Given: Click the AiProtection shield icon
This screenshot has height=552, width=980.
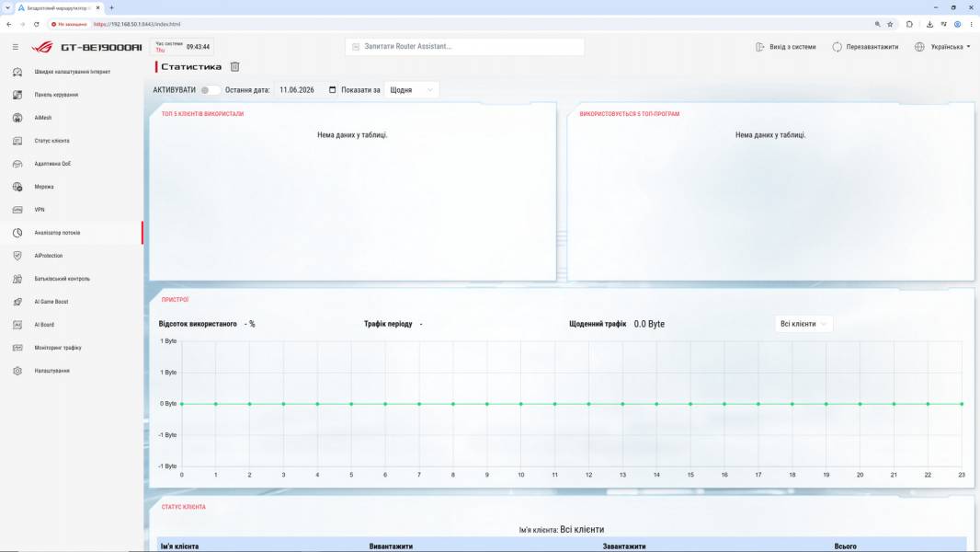Looking at the screenshot, I should pyautogui.click(x=17, y=256).
